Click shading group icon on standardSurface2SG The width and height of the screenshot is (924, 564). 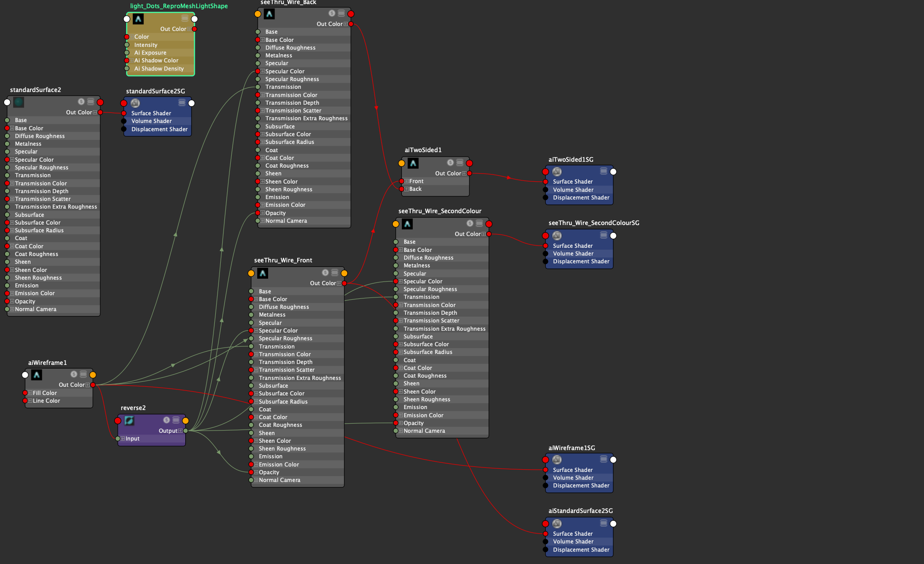click(135, 103)
